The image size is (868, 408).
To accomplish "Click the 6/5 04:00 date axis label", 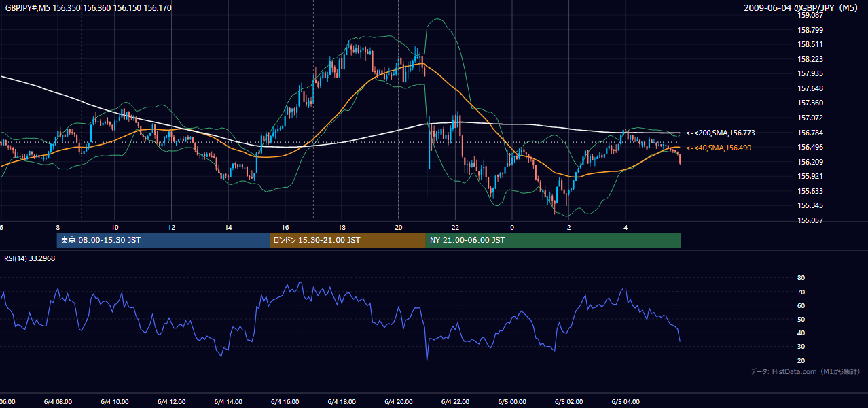I will coord(626,402).
